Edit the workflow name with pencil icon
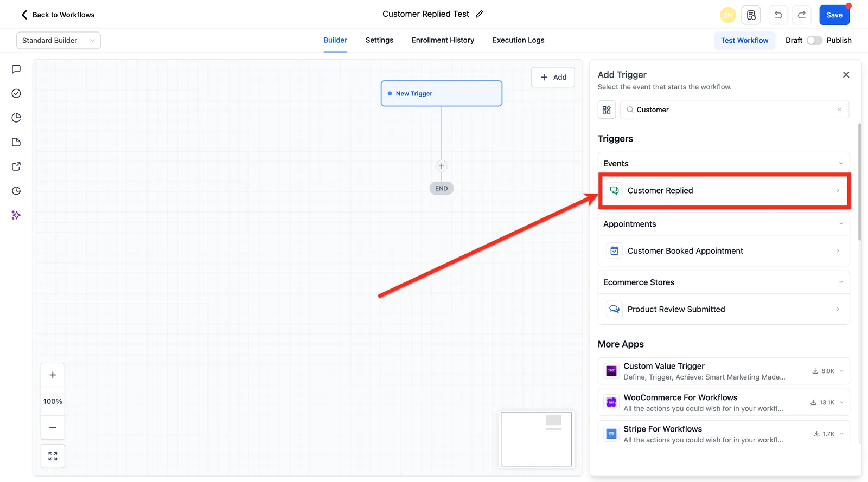 480,14
